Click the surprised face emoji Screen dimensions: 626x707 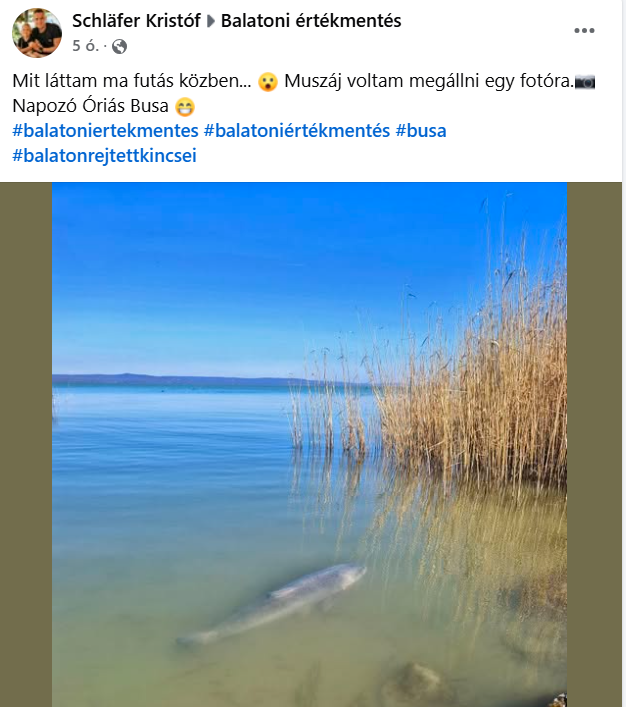click(268, 82)
